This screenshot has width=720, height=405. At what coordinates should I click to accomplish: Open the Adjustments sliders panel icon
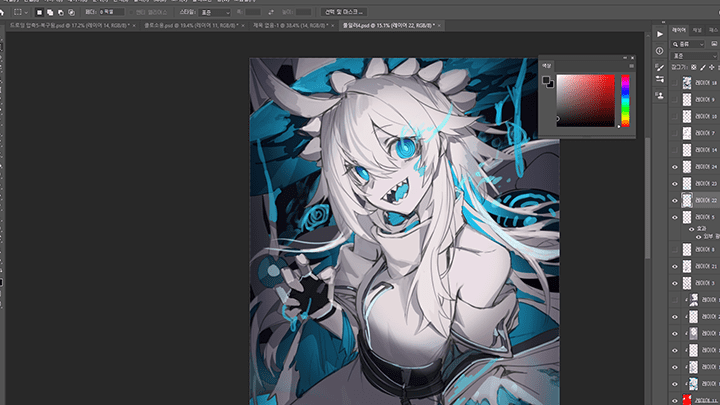[x=660, y=79]
